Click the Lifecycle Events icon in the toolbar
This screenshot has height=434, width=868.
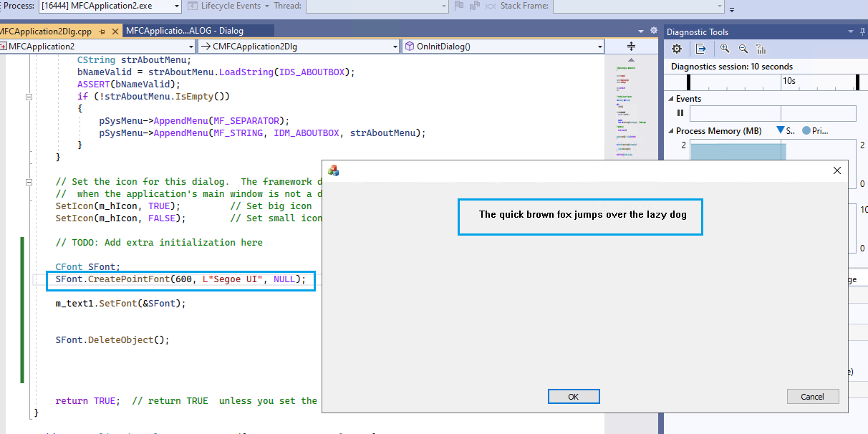point(192,6)
